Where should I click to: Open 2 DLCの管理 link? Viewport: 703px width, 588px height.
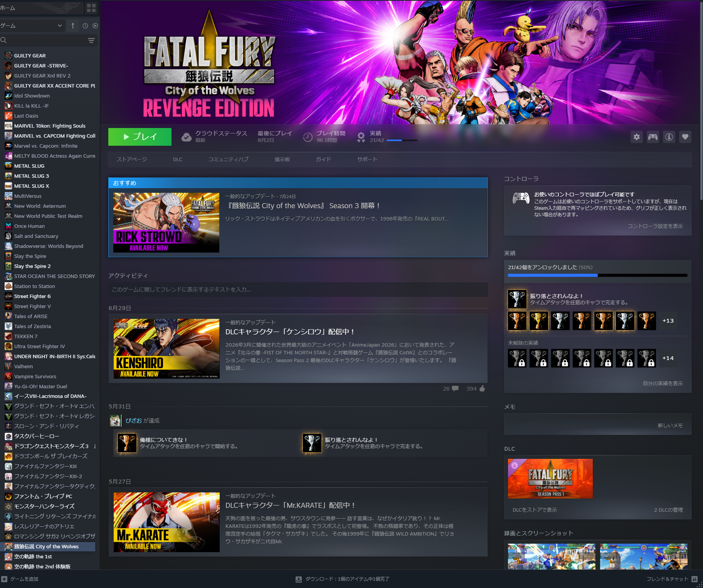pos(668,510)
